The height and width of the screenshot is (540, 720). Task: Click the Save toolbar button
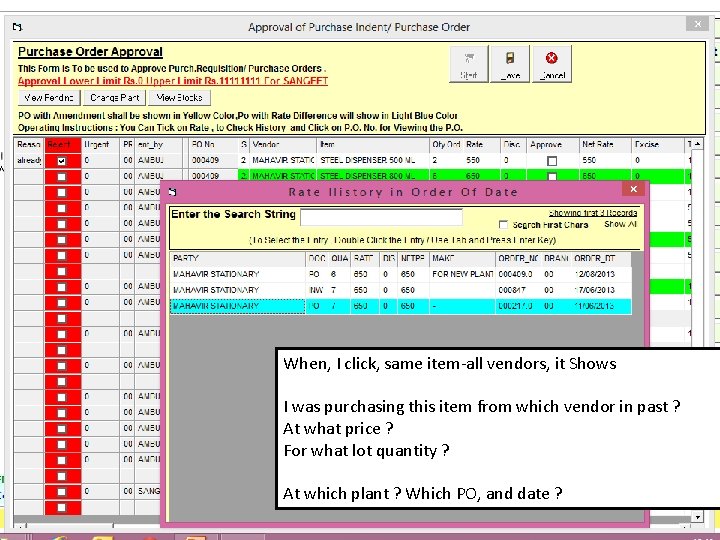510,64
